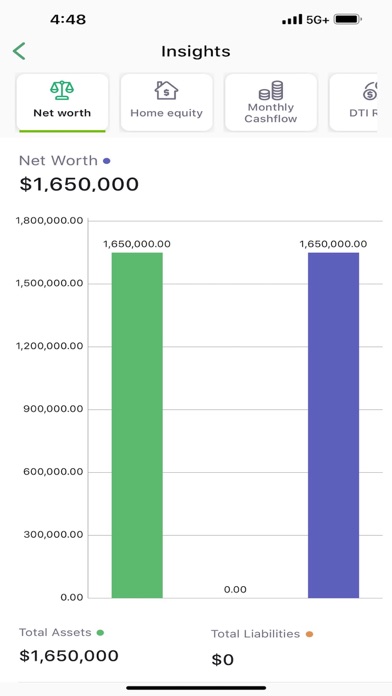Tap the Total Liabilities $0 amount
This screenshot has height=696, width=392.
click(222, 660)
